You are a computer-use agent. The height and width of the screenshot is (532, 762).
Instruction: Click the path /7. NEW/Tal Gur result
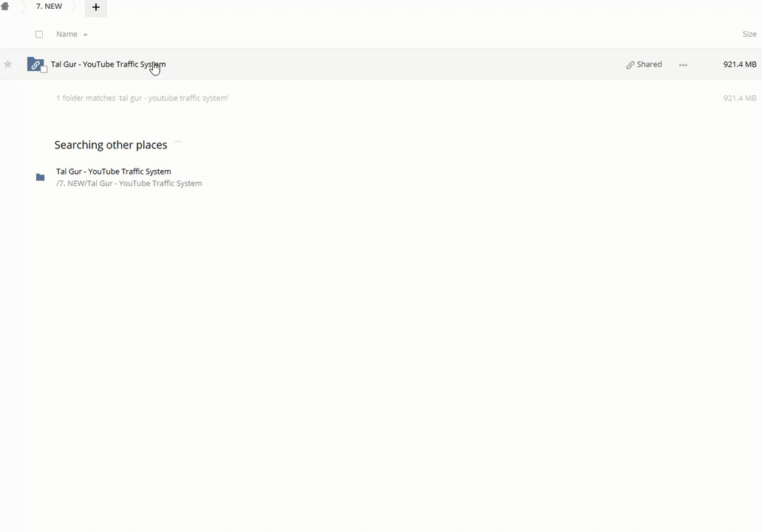129,183
